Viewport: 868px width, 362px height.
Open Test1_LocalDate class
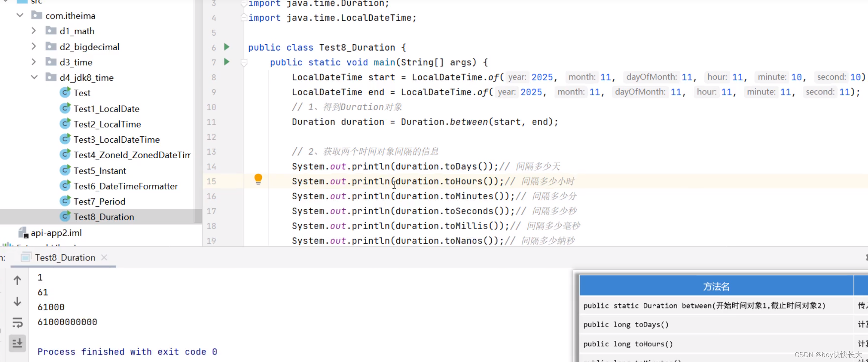tap(106, 109)
